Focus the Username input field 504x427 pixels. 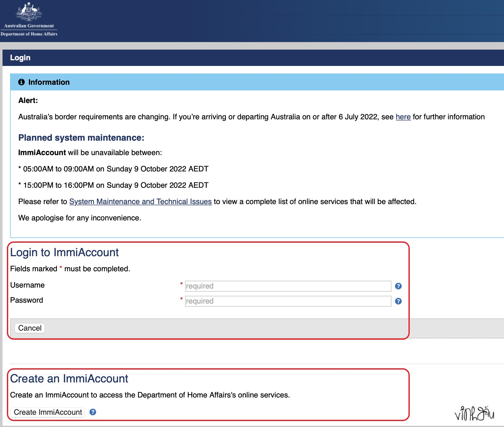288,286
